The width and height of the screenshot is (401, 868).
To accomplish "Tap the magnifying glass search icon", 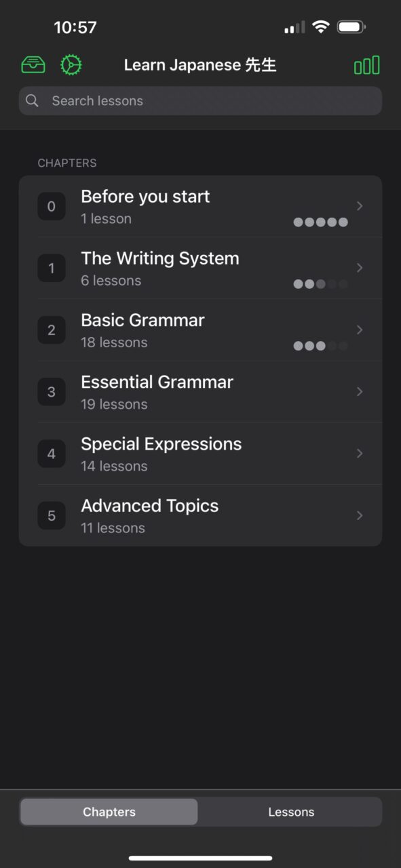I will [32, 101].
